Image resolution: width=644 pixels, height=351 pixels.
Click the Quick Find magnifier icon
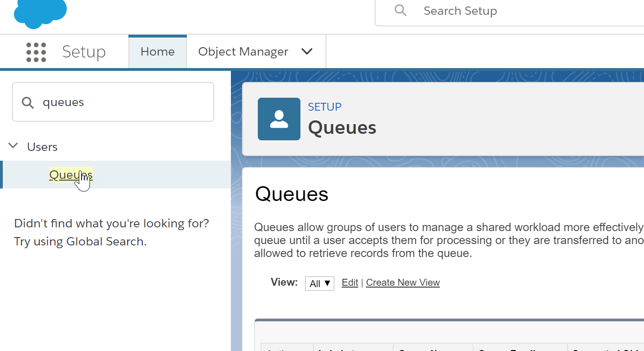point(28,102)
